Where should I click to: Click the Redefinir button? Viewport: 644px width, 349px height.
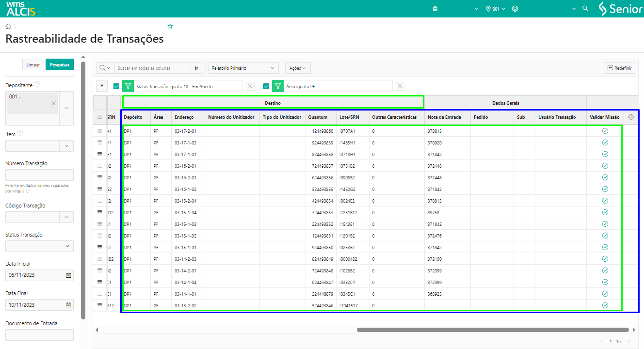point(619,68)
